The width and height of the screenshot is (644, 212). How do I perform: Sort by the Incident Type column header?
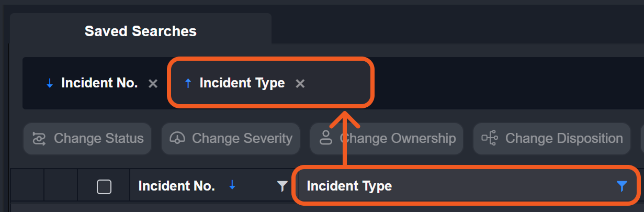[349, 186]
